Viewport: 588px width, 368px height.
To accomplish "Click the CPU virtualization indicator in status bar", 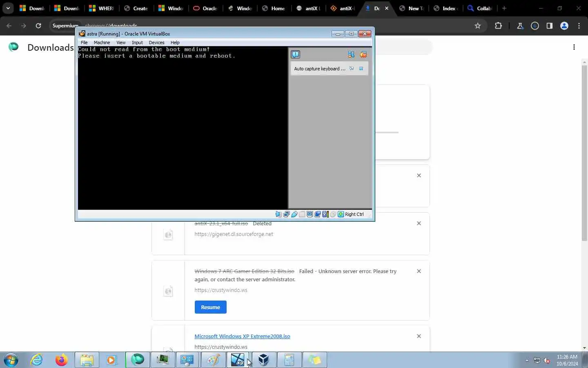I will click(x=325, y=214).
